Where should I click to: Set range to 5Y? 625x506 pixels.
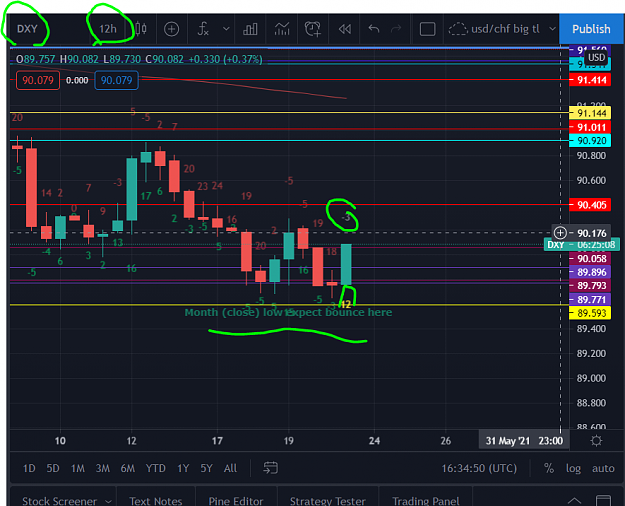click(x=206, y=468)
